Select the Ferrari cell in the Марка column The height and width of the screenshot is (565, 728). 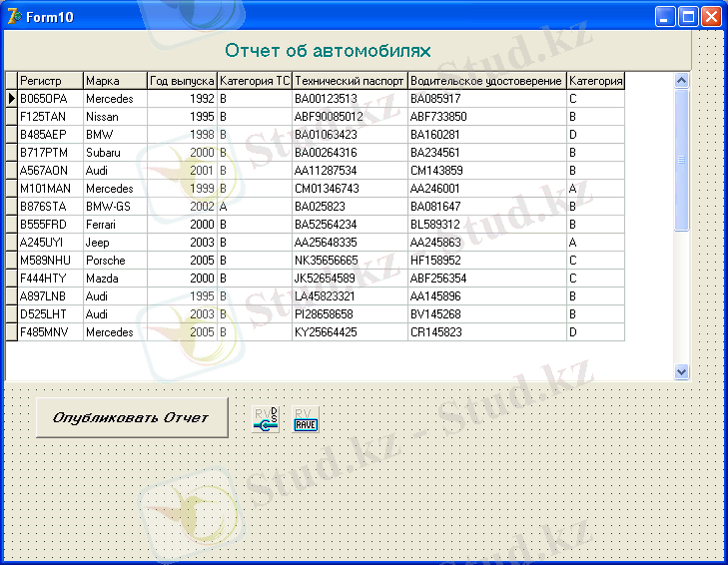(x=115, y=225)
